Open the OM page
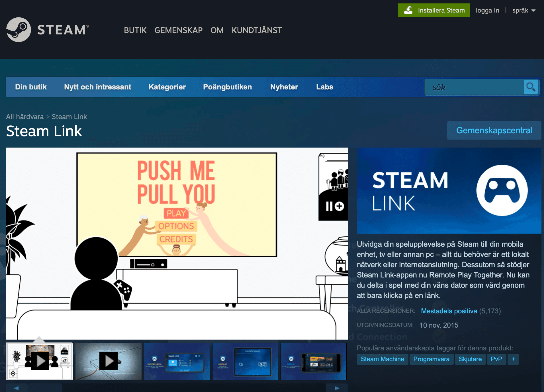Screen dimensions: 544x392 pos(217,30)
